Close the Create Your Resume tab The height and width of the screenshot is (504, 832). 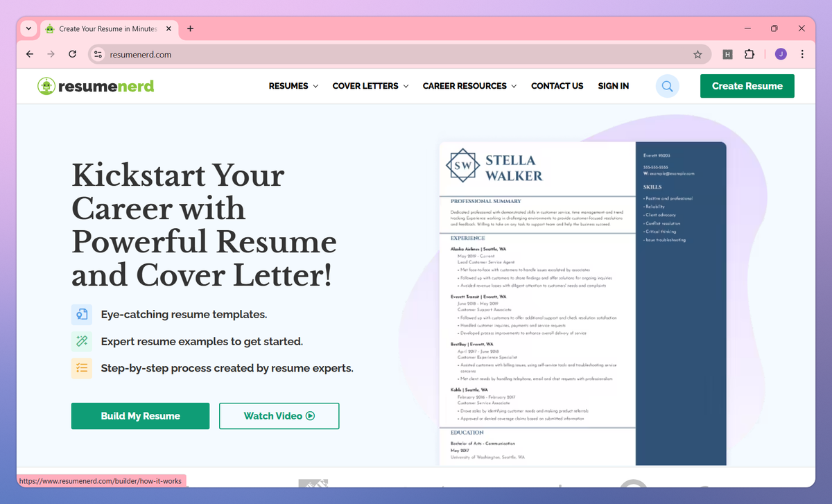point(168,29)
